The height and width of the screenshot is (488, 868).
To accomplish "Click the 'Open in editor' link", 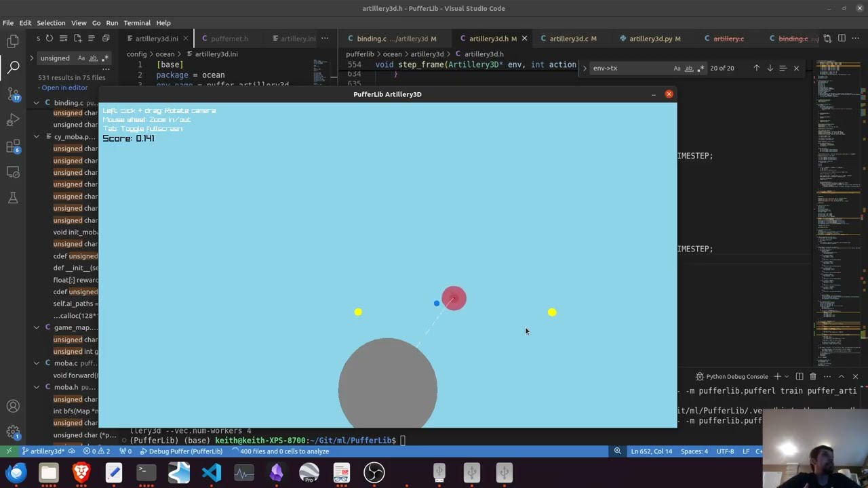I will pyautogui.click(x=64, y=87).
